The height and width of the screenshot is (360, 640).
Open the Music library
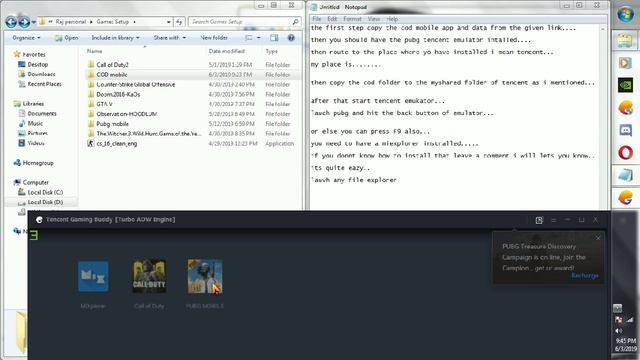click(x=35, y=123)
